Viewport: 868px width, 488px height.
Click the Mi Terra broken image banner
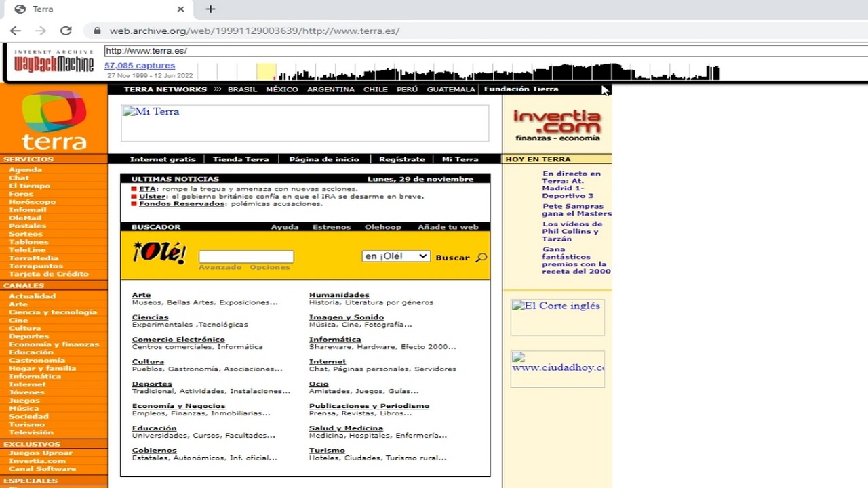(304, 123)
